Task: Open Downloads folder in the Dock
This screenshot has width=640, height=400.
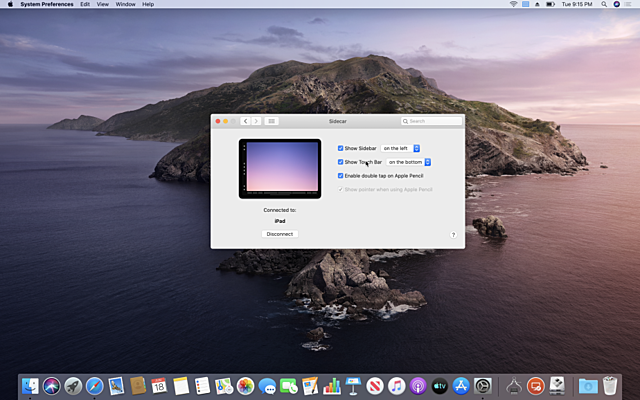Action: pos(588,386)
